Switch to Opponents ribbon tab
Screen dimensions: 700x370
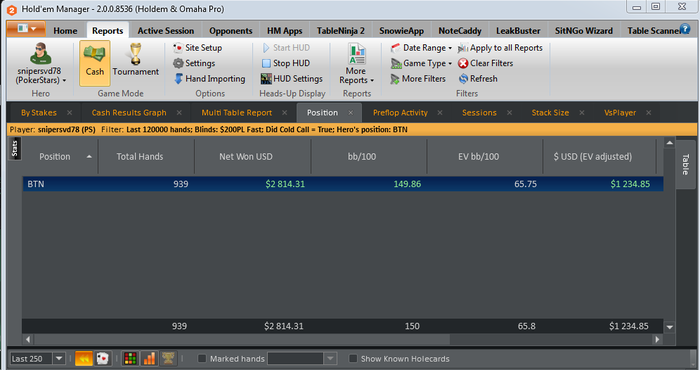click(x=231, y=31)
